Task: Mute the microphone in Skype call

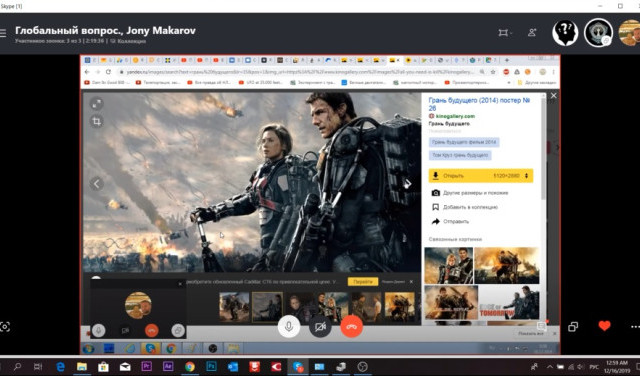Action: [x=289, y=327]
